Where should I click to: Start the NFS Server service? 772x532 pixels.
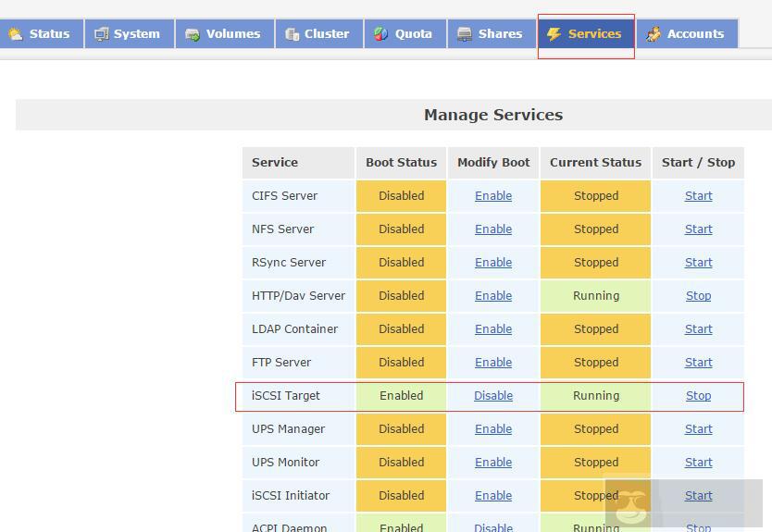[698, 229]
